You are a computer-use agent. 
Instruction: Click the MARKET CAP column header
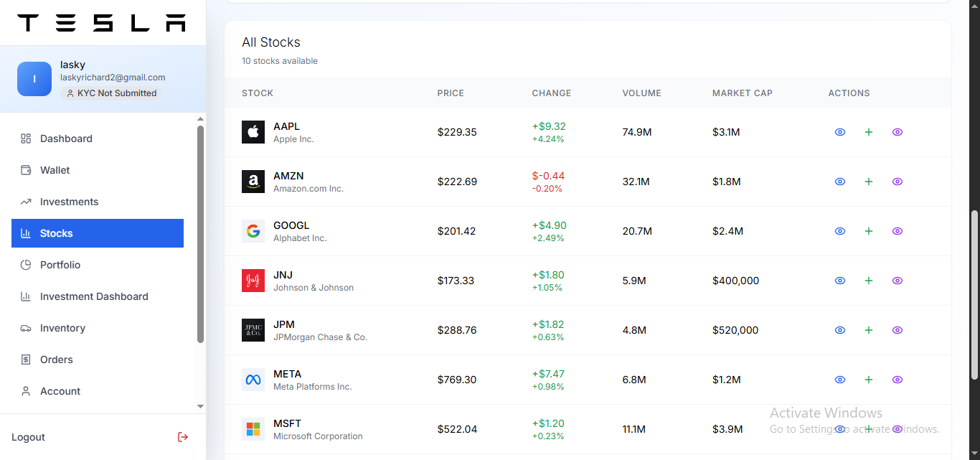point(743,93)
